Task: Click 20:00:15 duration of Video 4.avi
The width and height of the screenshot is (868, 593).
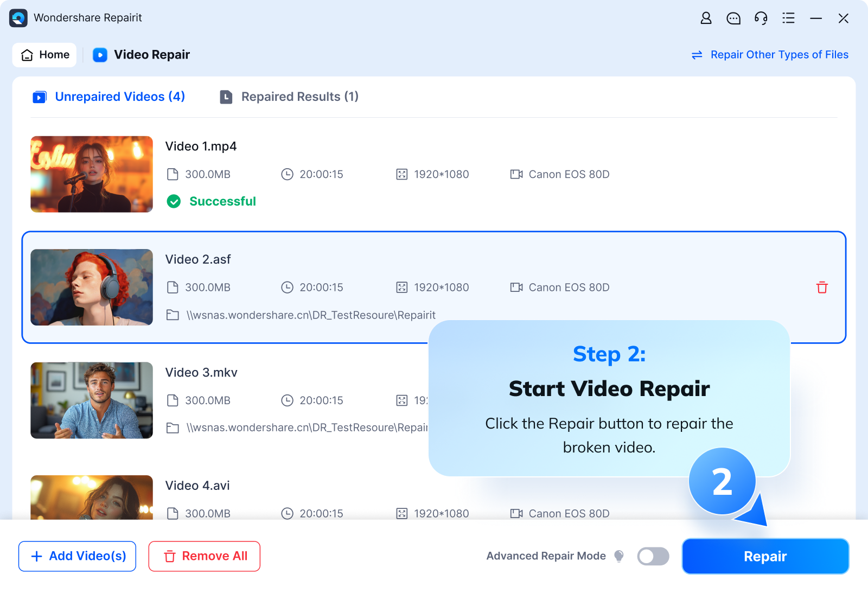Action: tap(321, 513)
